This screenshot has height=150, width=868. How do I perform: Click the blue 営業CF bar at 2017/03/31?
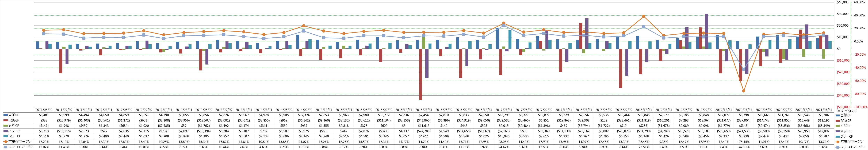tap(498, 38)
